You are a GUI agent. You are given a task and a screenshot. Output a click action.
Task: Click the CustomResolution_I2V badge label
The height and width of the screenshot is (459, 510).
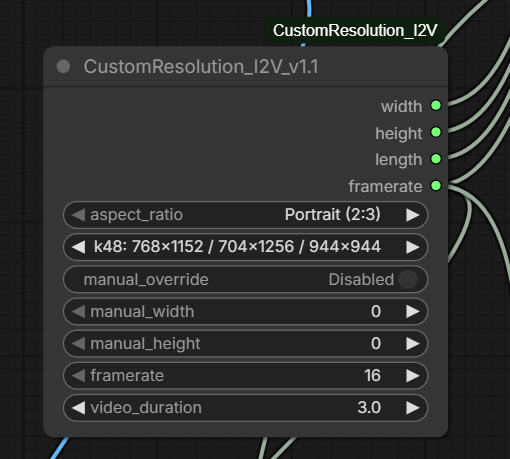355,30
